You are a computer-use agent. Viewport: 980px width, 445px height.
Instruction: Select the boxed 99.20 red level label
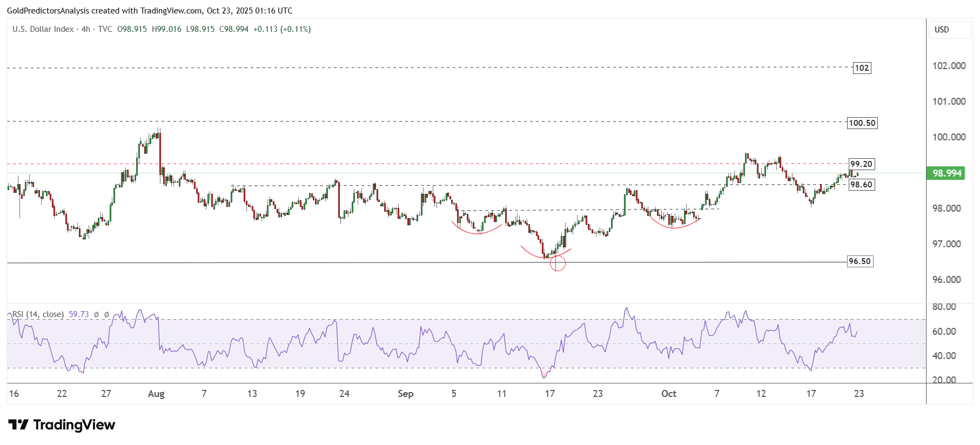click(x=861, y=164)
